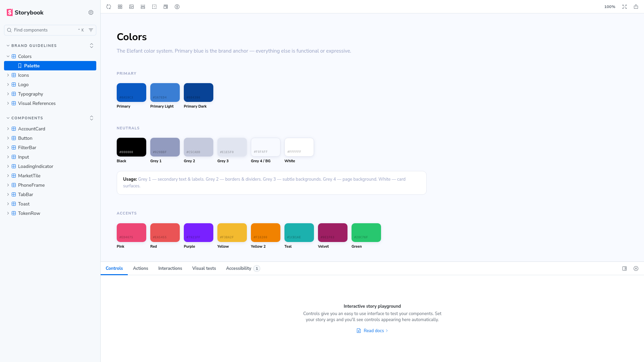644x362 pixels.
Task: Click the Pink accent swatch
Action: [x=131, y=233]
